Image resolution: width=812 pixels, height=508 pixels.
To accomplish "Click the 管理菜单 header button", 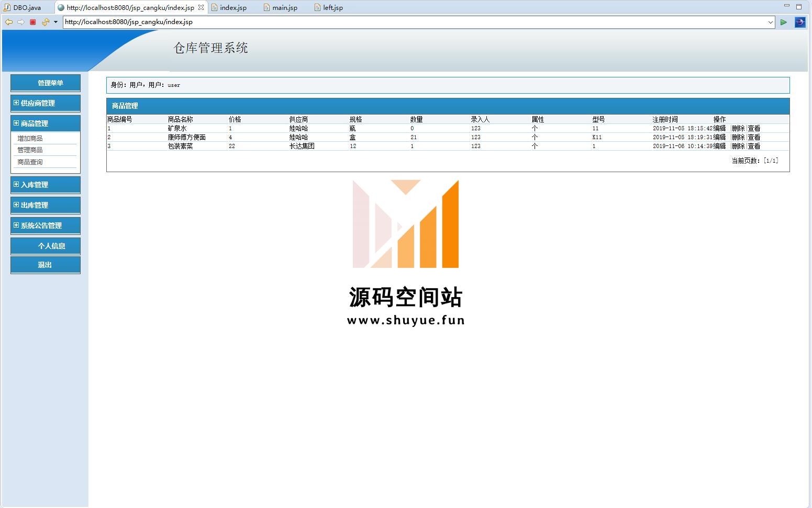I will click(46, 83).
